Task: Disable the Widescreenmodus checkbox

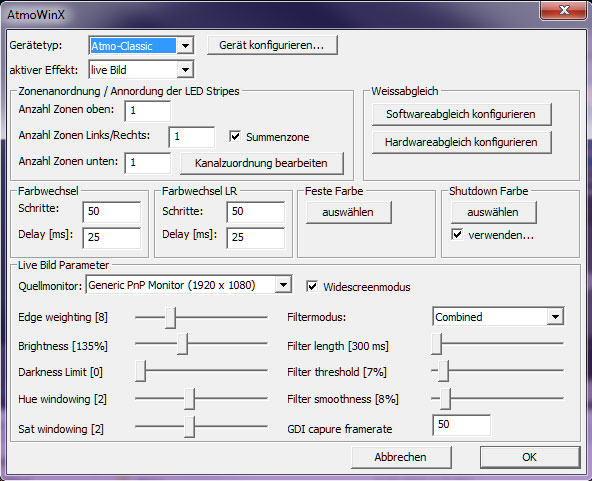Action: click(x=312, y=286)
